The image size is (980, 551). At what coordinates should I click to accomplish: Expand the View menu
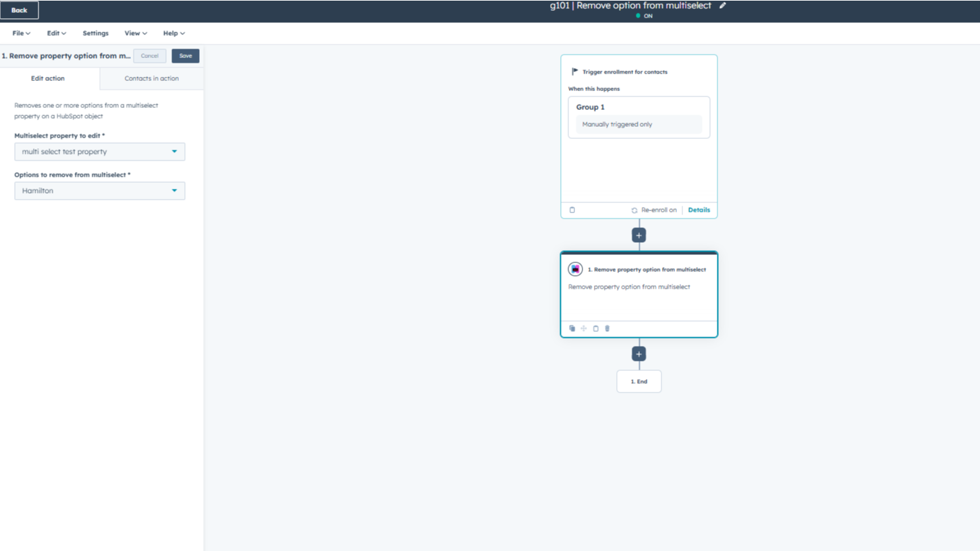point(135,33)
